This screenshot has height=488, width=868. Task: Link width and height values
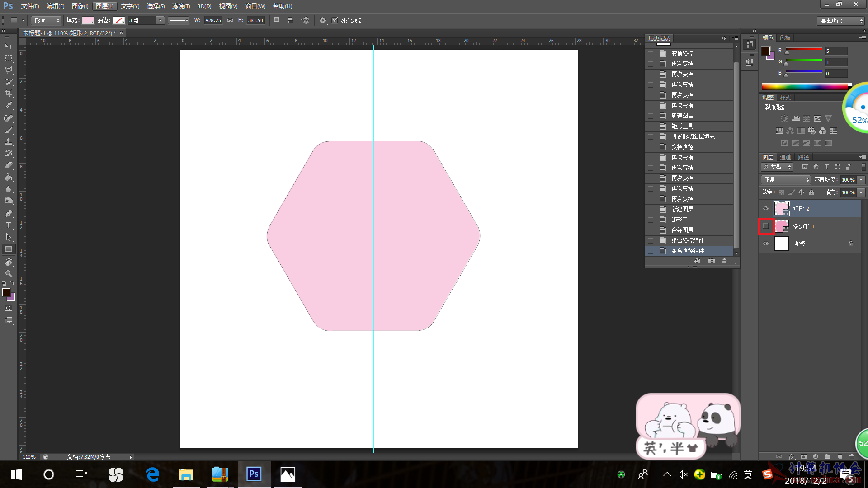[230, 20]
